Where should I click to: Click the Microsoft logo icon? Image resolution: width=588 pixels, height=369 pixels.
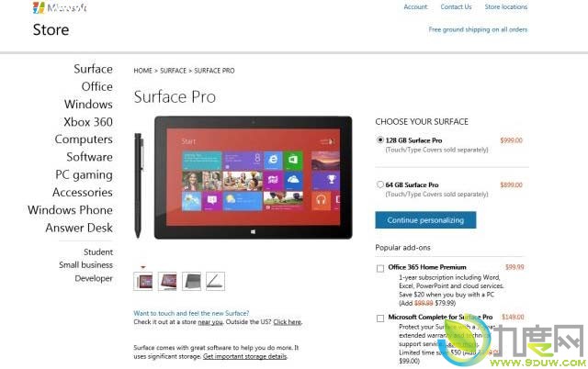click(39, 7)
